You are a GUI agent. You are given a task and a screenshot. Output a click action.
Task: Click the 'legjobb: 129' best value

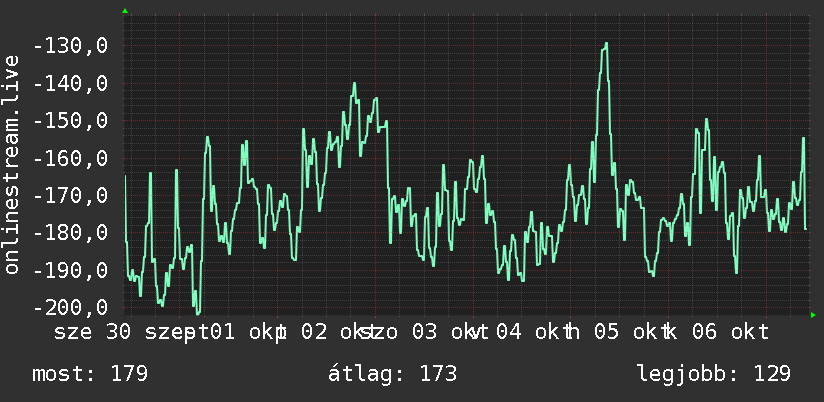[714, 374]
